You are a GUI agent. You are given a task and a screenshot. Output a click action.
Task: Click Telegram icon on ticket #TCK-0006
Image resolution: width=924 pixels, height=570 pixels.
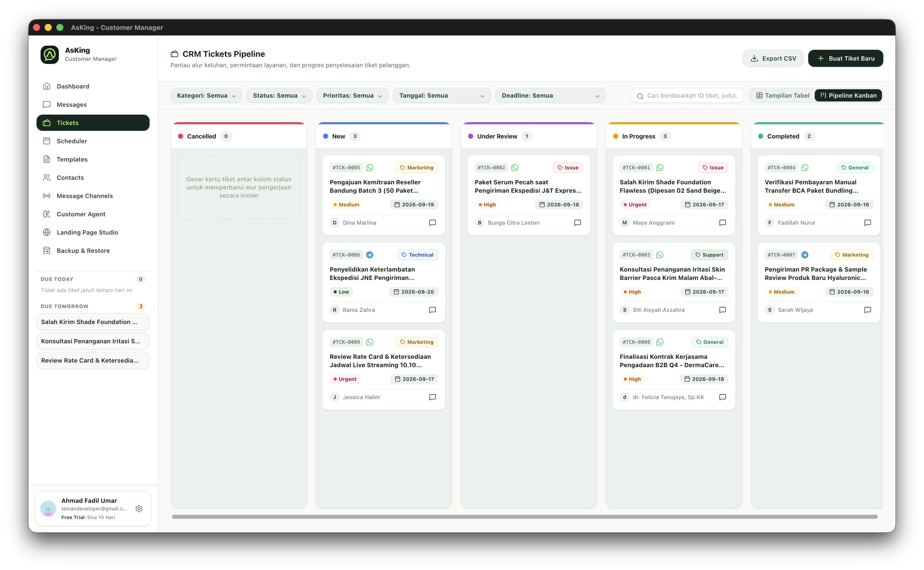(369, 255)
